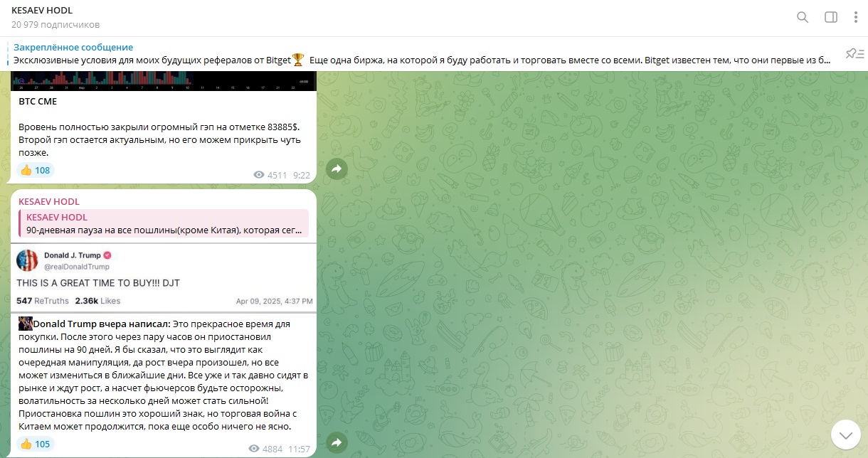Toggle the right side info panel
868x458 pixels.
[831, 17]
